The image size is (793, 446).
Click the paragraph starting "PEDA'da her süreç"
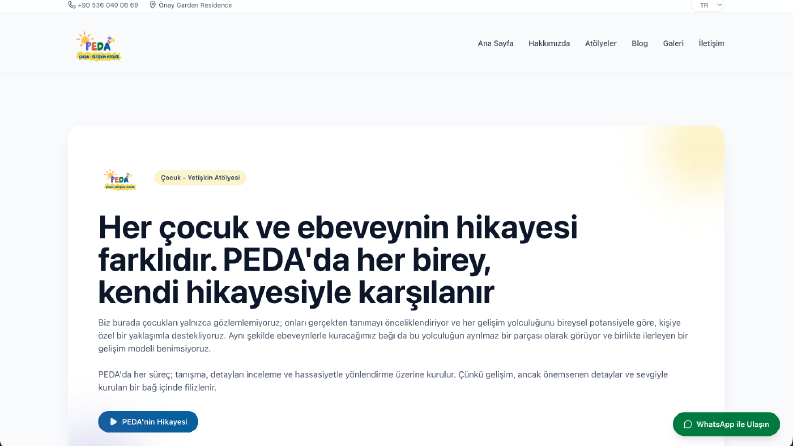(383, 381)
